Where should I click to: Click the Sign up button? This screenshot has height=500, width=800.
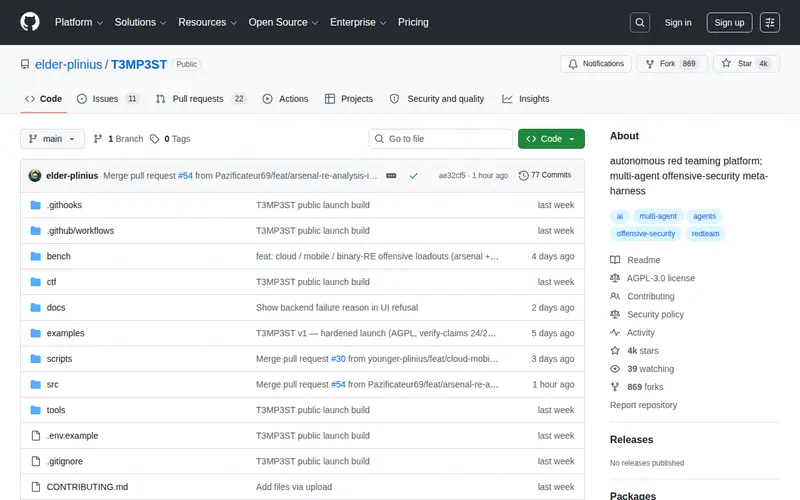pos(729,22)
